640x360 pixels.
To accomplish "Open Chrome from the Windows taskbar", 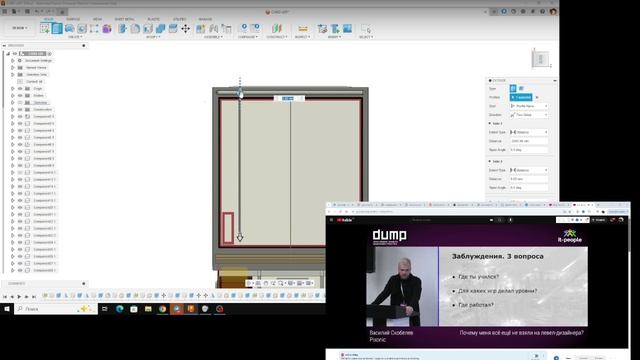I will click(x=162, y=309).
